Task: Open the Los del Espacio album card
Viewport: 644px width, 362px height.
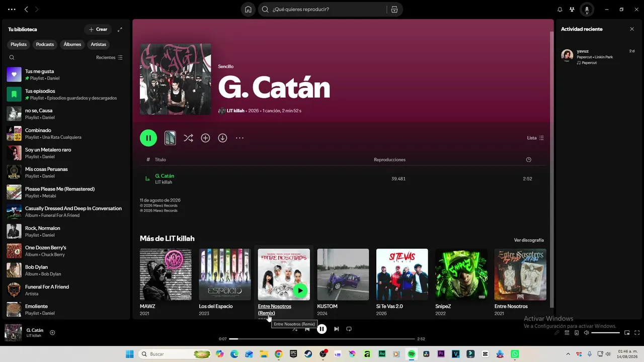Action: (225, 282)
